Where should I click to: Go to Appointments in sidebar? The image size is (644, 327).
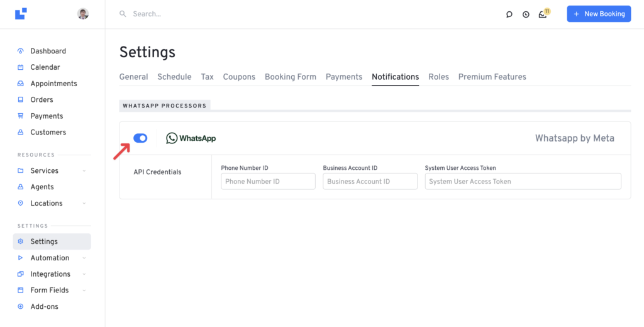coord(53,84)
